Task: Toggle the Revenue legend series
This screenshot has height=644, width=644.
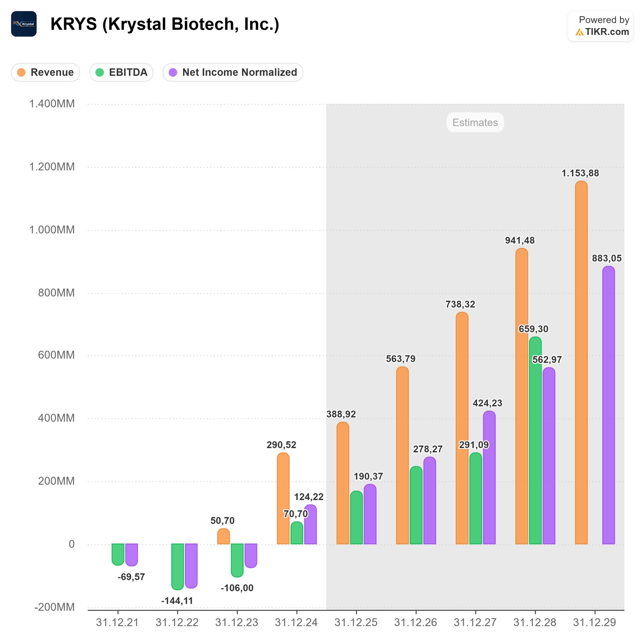Action: click(46, 72)
